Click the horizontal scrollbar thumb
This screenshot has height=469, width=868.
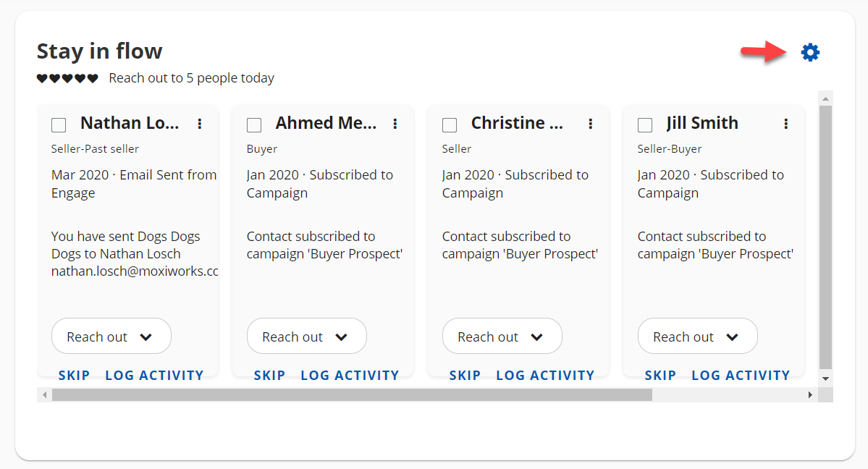point(352,395)
